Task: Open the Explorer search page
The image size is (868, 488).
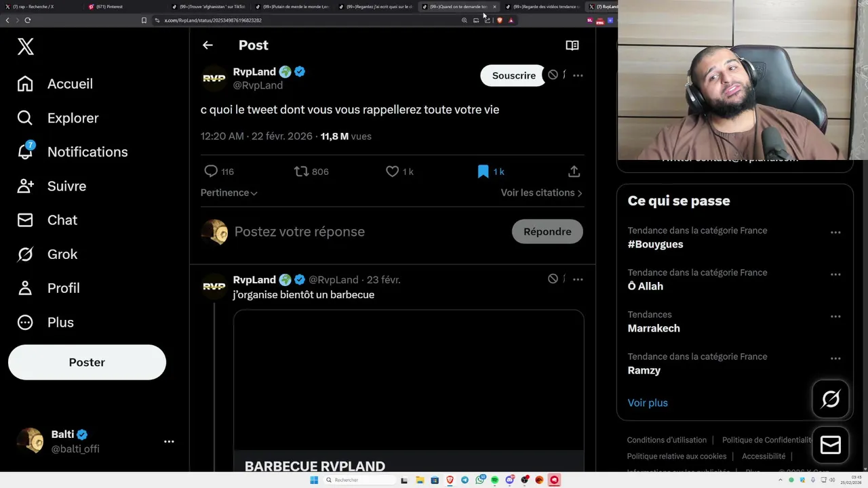Action: [x=58, y=118]
